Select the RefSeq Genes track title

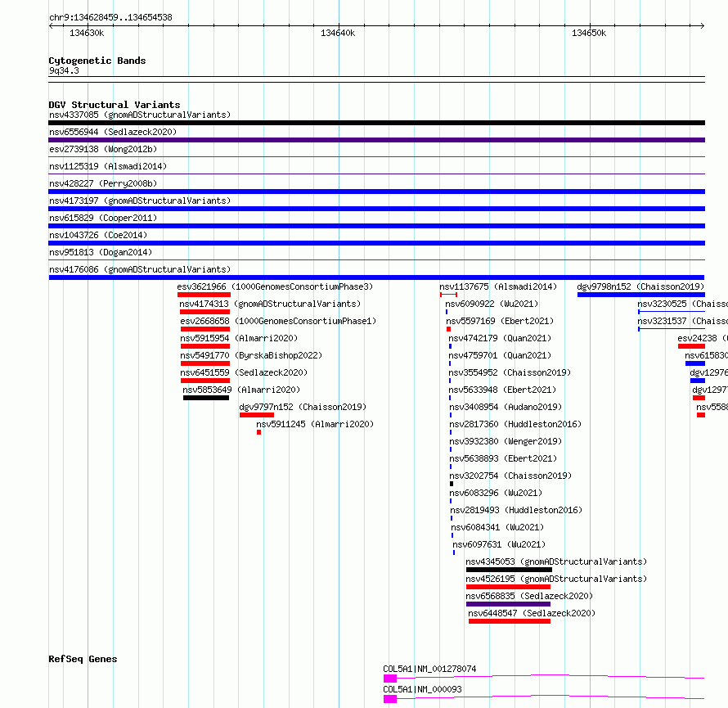tap(83, 659)
